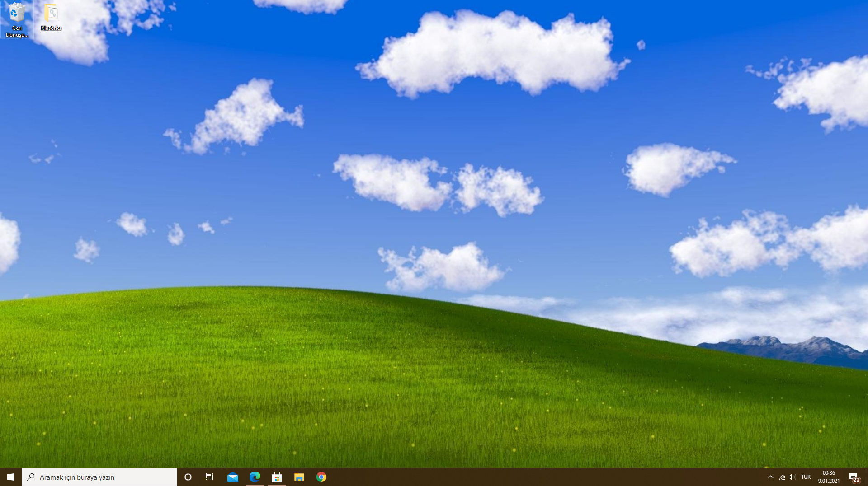868x486 pixels.
Task: Open the clock and calendar flyout
Action: point(829,477)
